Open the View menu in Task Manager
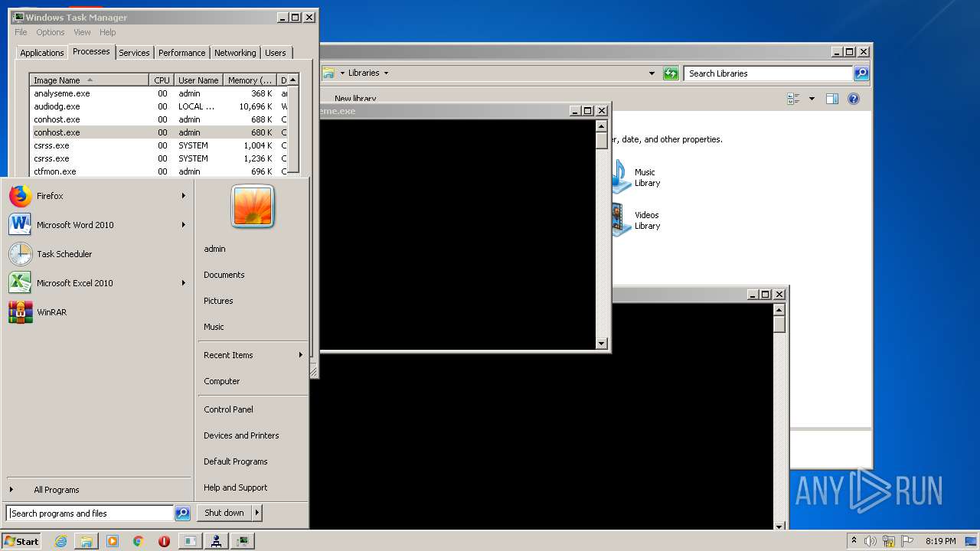Viewport: 980px width, 551px height. pyautogui.click(x=82, y=32)
